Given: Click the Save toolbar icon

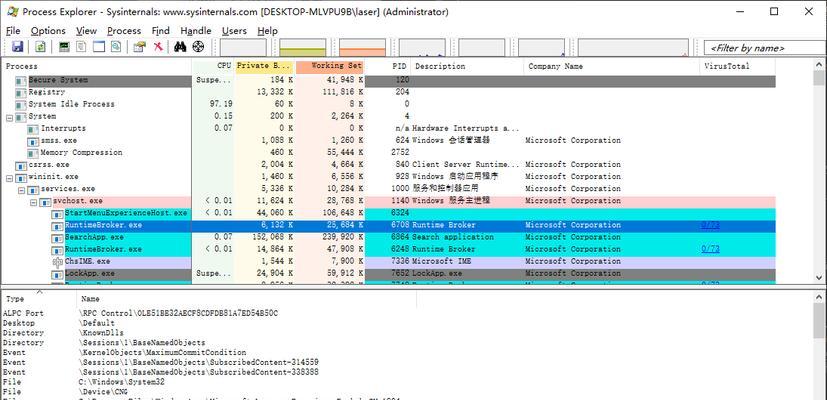Looking at the screenshot, I should coord(17,47).
